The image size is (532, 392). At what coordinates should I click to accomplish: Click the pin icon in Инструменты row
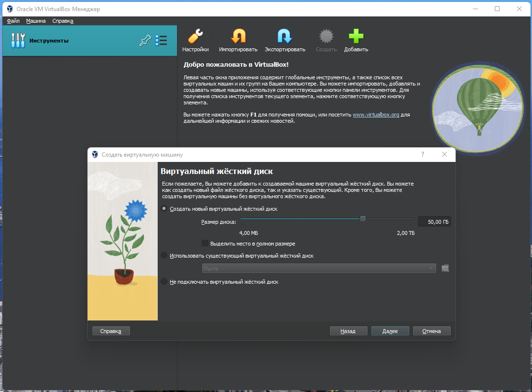pos(145,41)
